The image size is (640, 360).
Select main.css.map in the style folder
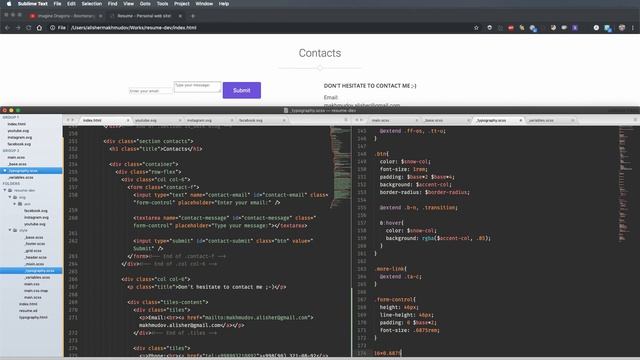click(36, 291)
